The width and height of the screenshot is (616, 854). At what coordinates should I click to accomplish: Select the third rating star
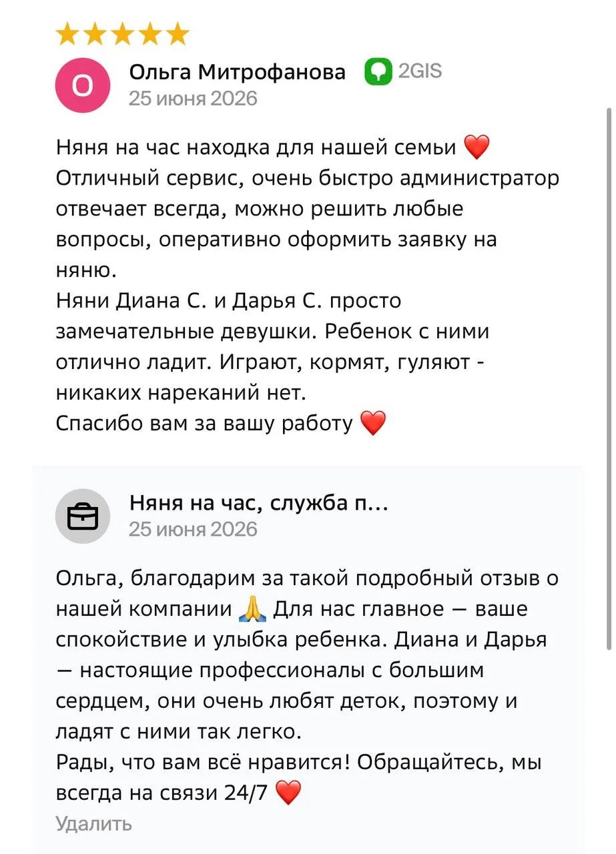click(x=123, y=33)
